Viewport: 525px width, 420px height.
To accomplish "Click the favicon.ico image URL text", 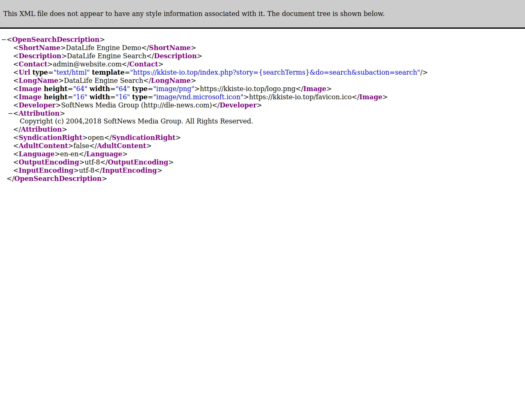I will click(300, 97).
